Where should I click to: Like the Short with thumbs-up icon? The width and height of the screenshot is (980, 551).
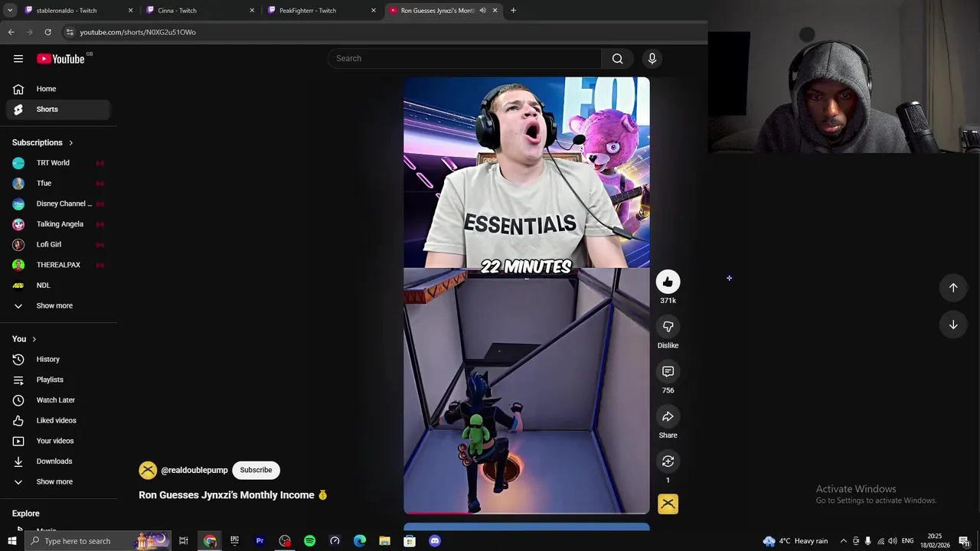coord(668,282)
